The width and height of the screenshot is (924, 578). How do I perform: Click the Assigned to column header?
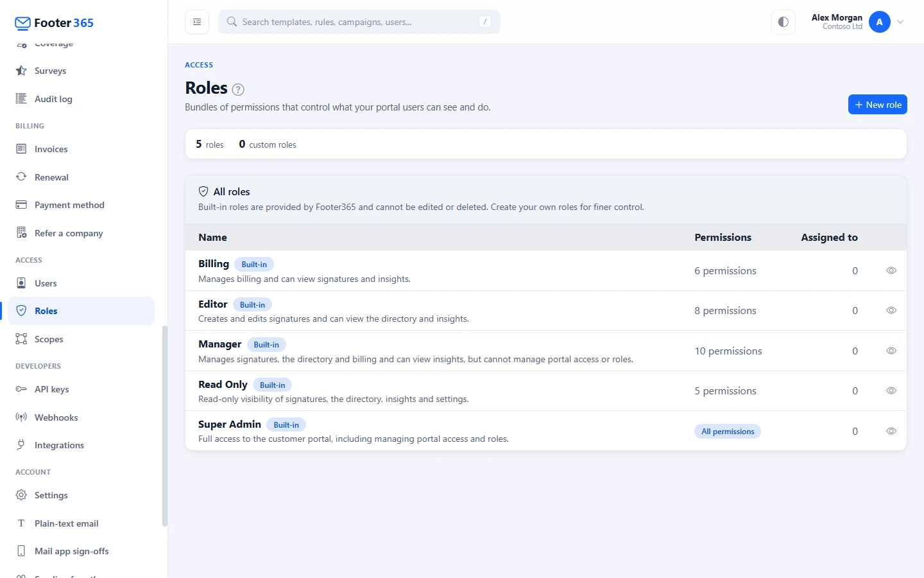[x=829, y=238]
